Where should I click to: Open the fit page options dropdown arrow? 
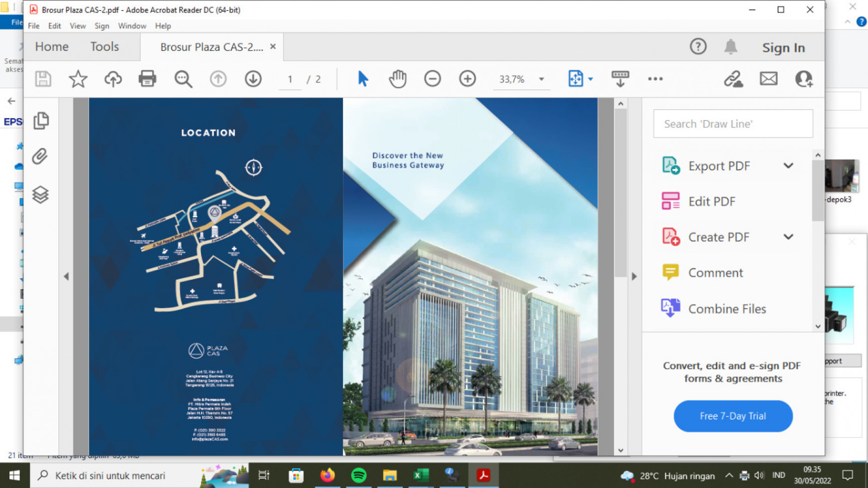click(x=591, y=79)
